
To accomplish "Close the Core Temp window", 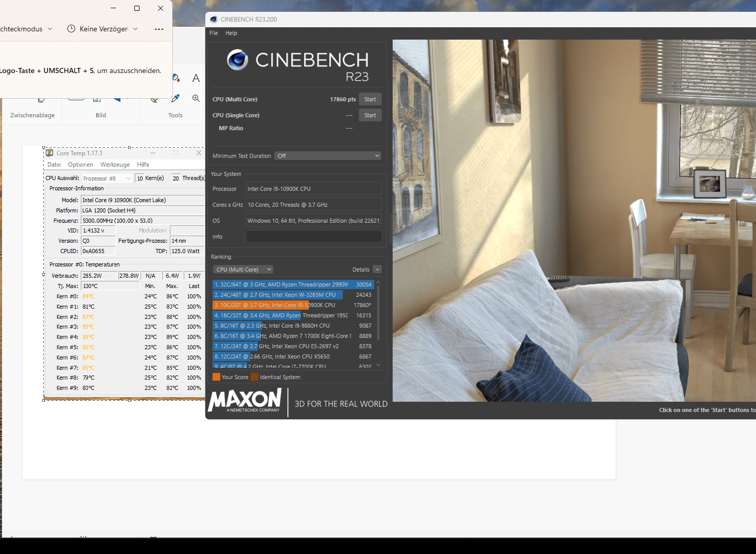I will click(x=199, y=153).
